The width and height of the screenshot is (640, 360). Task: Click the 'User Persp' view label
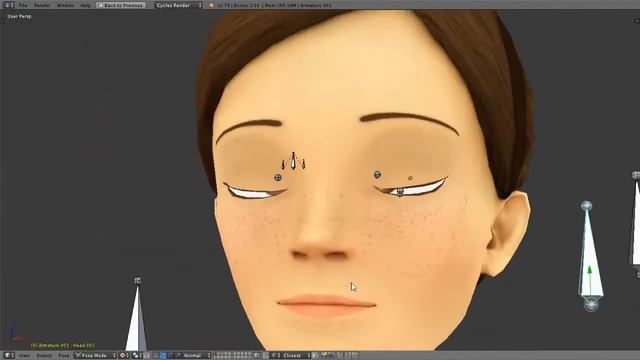[19, 16]
